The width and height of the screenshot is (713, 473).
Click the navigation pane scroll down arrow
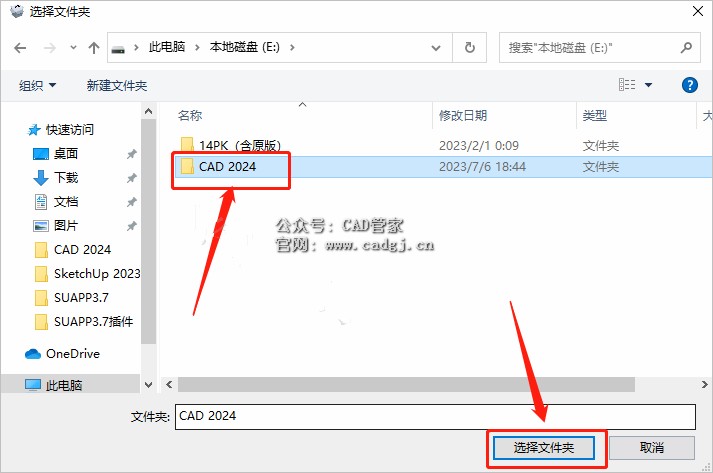click(148, 385)
